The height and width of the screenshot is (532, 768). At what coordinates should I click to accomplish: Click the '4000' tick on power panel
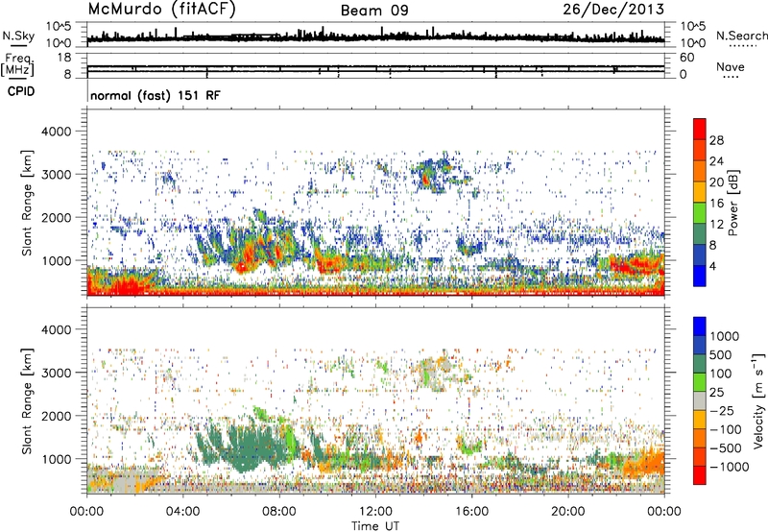pyautogui.click(x=57, y=132)
